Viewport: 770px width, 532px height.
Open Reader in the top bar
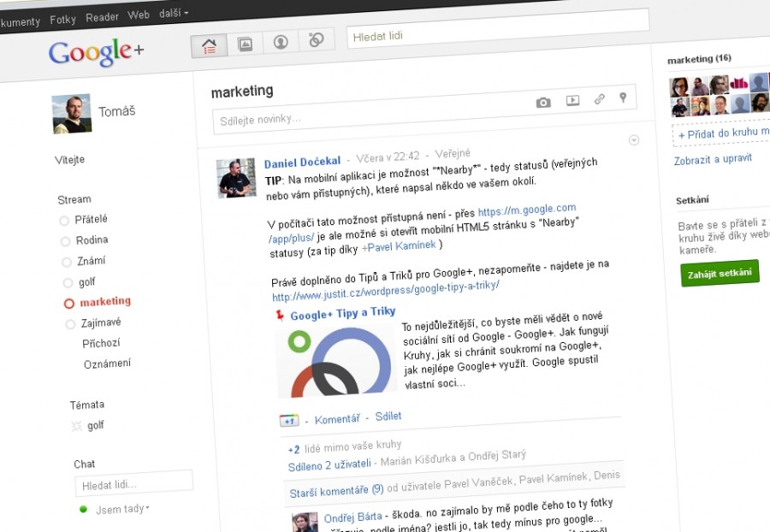point(102,17)
